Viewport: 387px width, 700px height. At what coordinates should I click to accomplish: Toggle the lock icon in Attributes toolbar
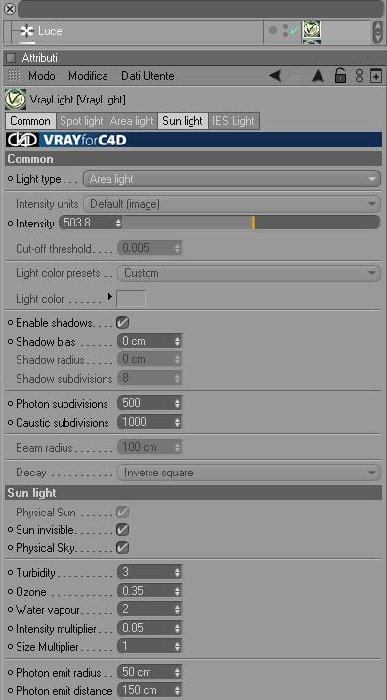pyautogui.click(x=340, y=75)
